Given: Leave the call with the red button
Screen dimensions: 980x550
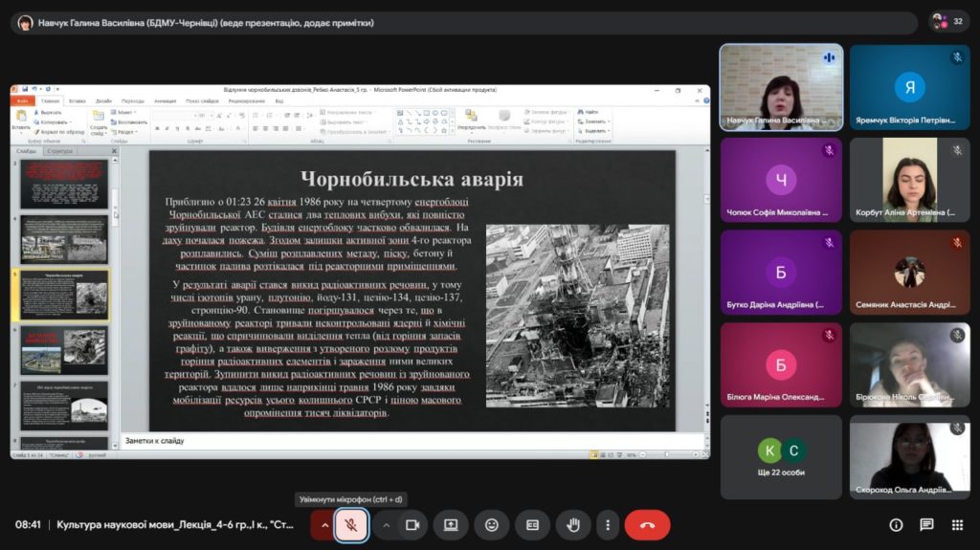Looking at the screenshot, I should (648, 525).
